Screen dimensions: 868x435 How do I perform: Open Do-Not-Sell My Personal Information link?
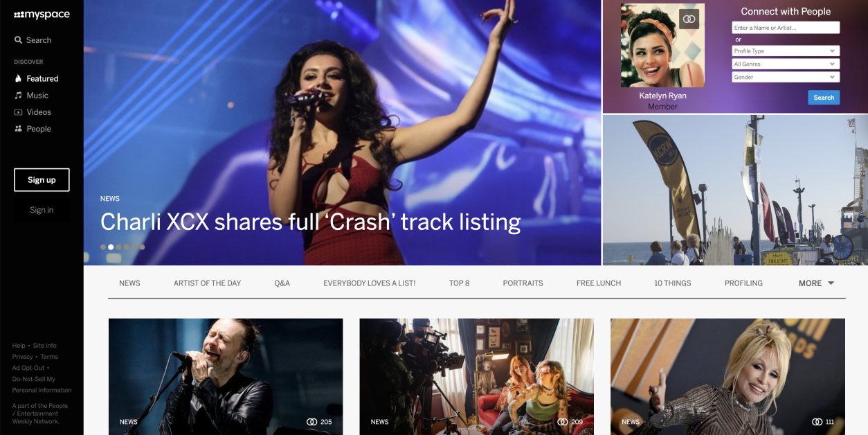42,384
